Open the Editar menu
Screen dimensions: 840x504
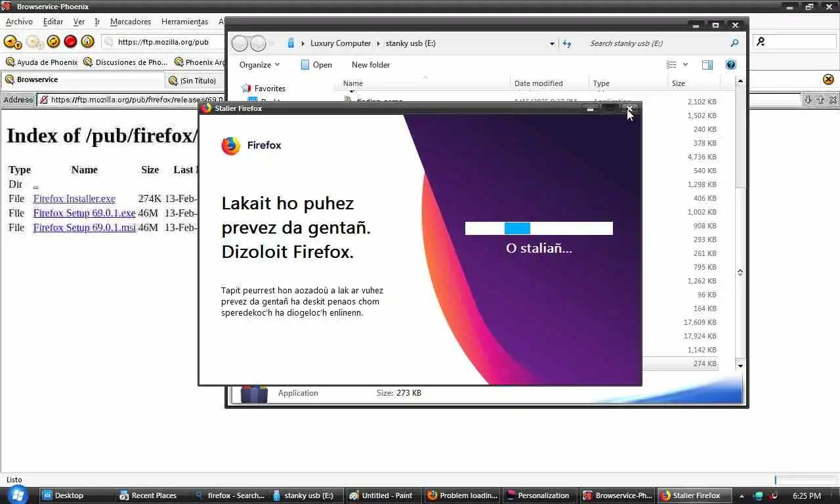[x=53, y=22]
